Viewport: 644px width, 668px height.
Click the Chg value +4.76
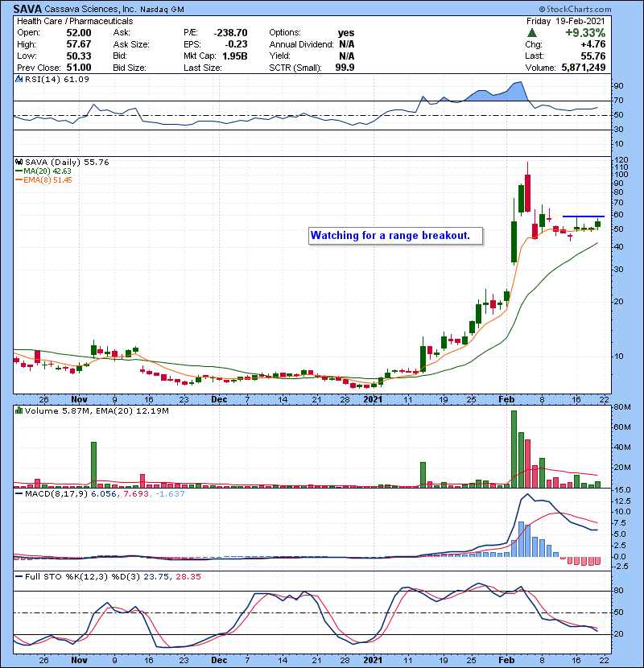(x=592, y=44)
